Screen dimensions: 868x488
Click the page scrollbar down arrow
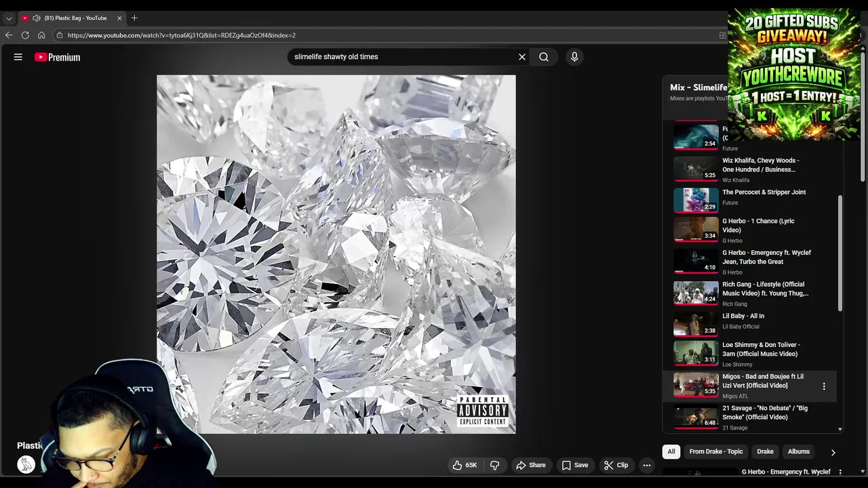pos(863,470)
